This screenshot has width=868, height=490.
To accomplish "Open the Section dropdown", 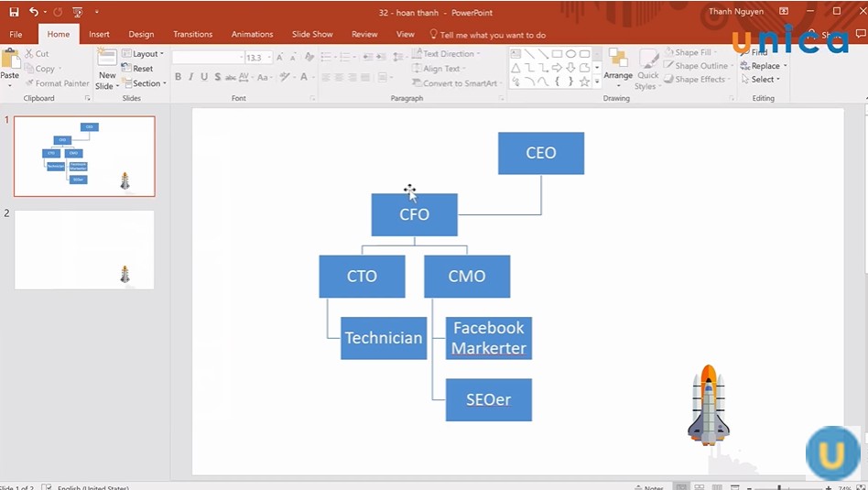I will coord(145,83).
